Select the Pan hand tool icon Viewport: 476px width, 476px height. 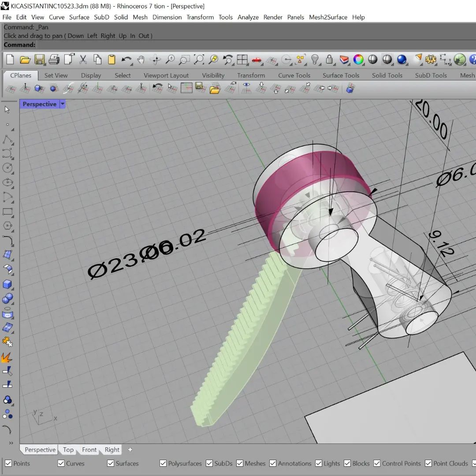click(141, 59)
